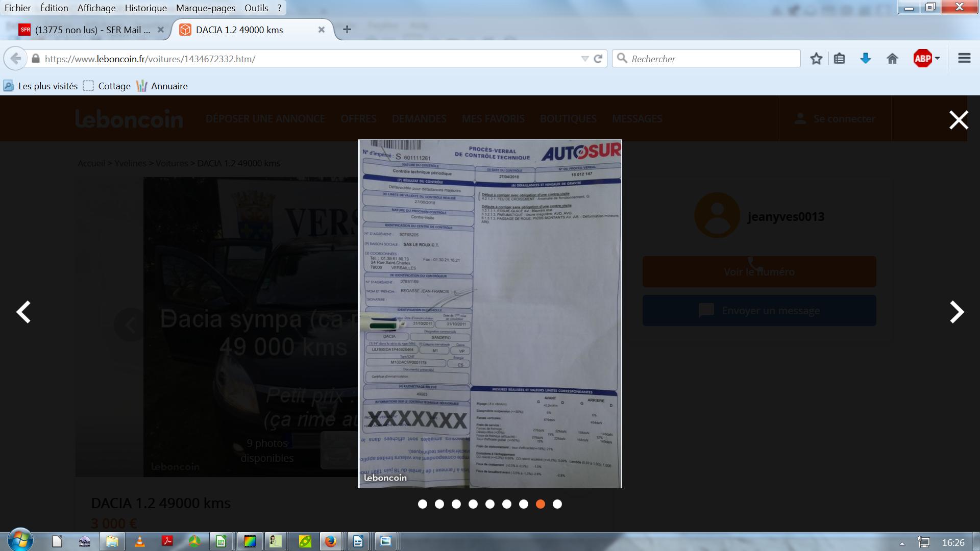Screen dimensions: 980x551
Task: Open the girl portrait taskbar app
Action: click(276, 541)
